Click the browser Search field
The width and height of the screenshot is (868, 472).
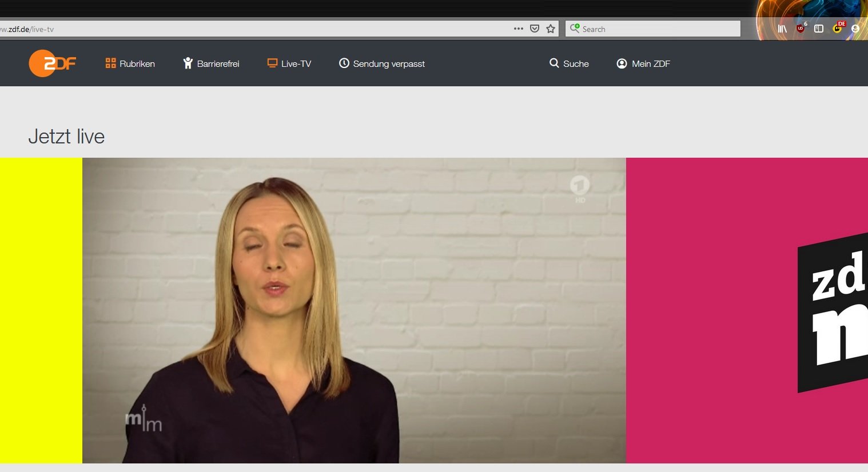coord(653,29)
